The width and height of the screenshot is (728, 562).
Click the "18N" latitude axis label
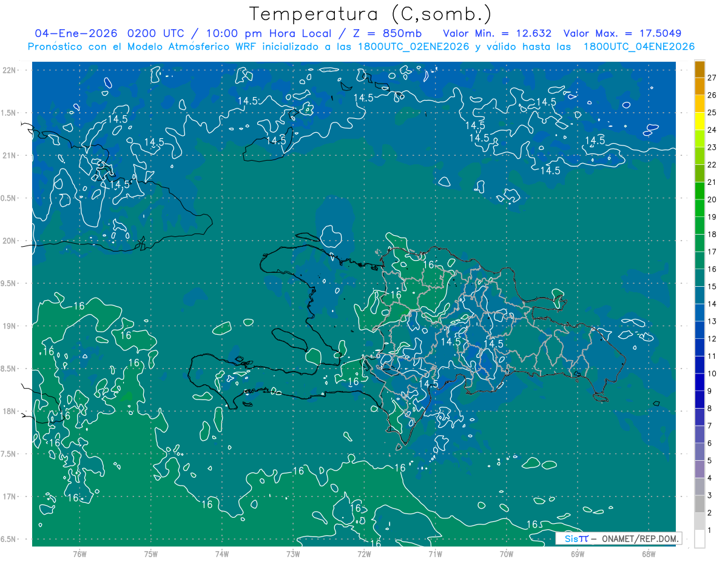pos(10,411)
